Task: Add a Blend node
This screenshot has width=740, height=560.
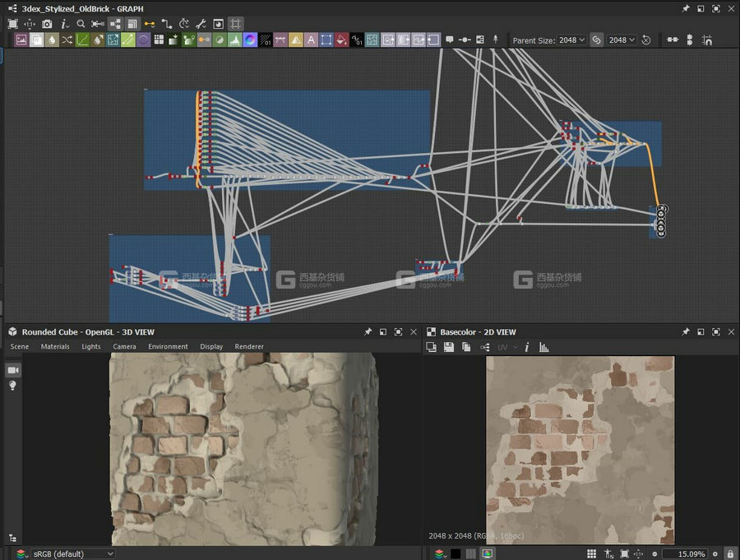Action: pyautogui.click(x=36, y=40)
